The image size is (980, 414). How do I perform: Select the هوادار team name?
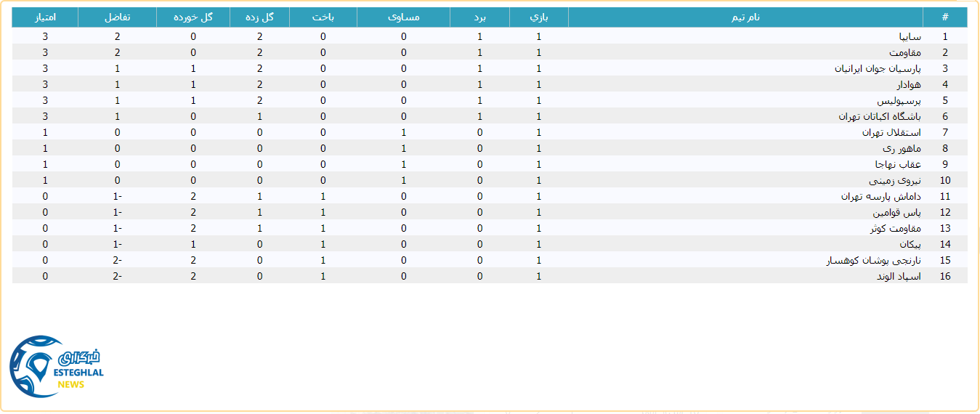click(907, 84)
